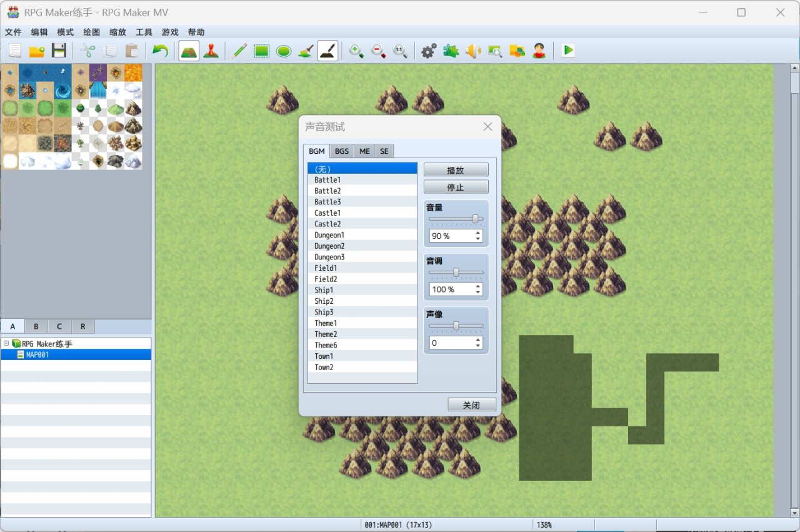Click the 关闭 button in the dialog
Image resolution: width=800 pixels, height=532 pixels.
tap(472, 405)
